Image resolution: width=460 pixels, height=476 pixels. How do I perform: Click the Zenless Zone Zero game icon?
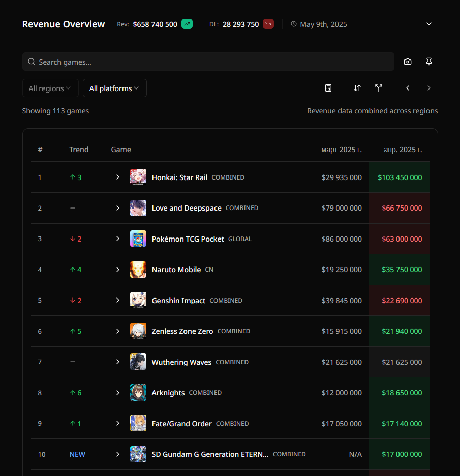138,331
